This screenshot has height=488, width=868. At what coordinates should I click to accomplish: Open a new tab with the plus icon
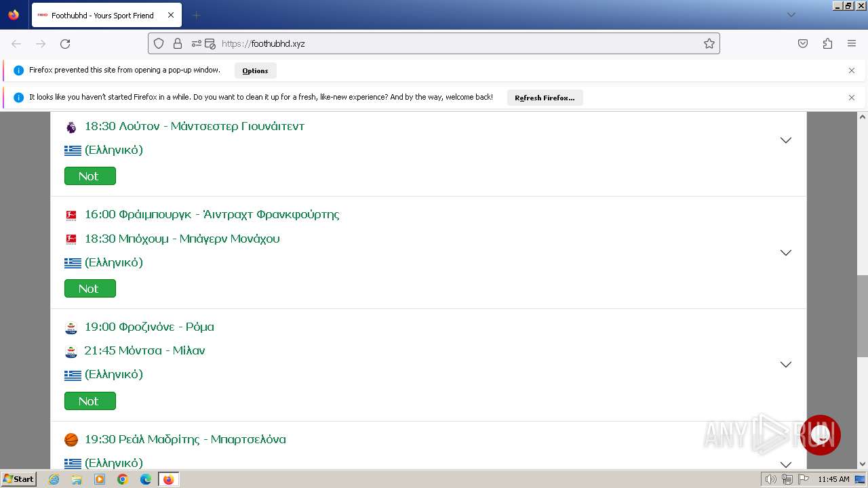(x=196, y=15)
